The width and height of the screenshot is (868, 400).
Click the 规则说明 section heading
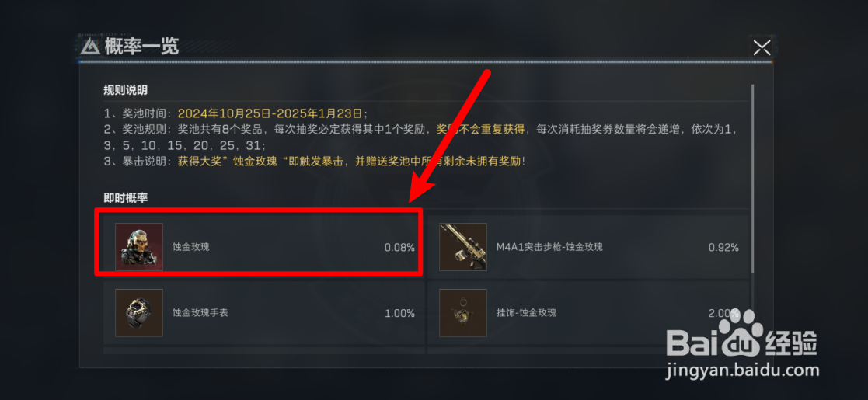coord(126,90)
